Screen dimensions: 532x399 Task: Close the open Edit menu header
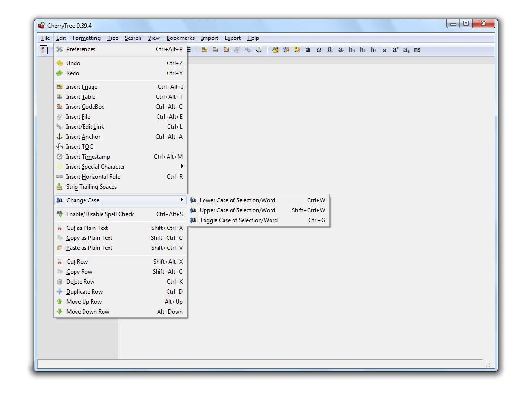(x=61, y=38)
